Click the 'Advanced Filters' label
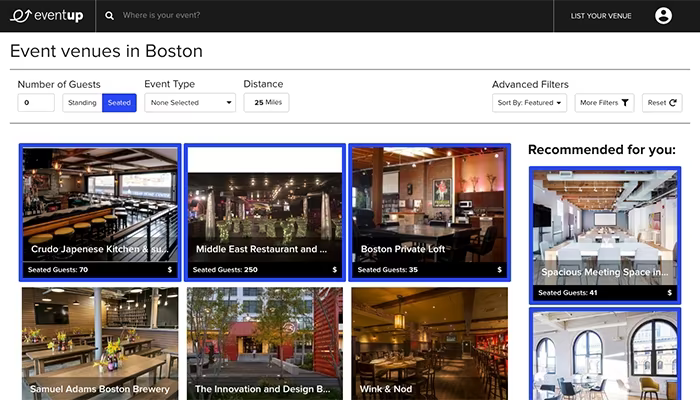The height and width of the screenshot is (400, 700). 530,84
